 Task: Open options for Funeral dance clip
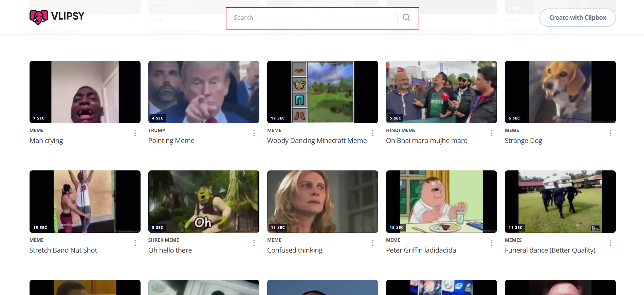610,243
